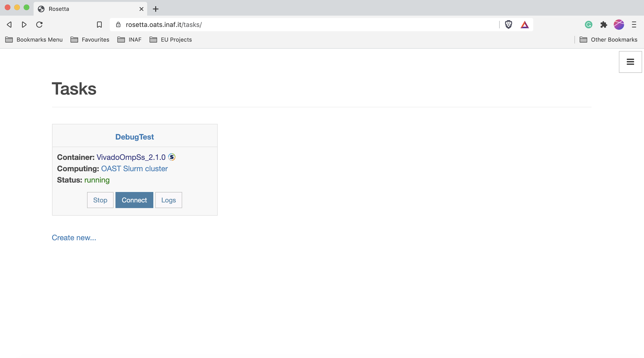
Task: Click the Singularity container icon
Action: (x=172, y=157)
